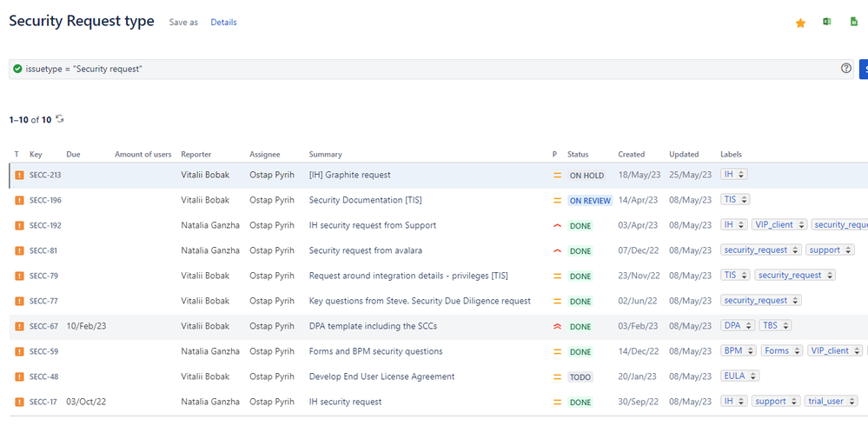The width and height of the screenshot is (868, 426).
Task: Sort by the Key column header
Action: (x=36, y=155)
